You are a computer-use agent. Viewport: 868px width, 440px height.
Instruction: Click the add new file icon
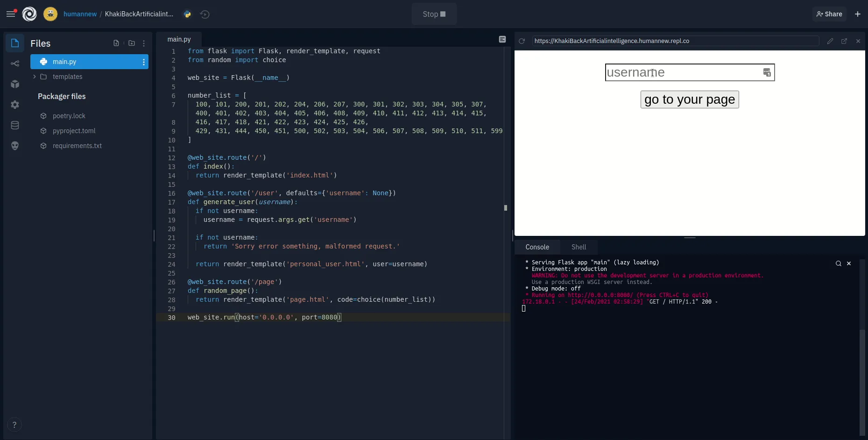[x=116, y=43]
